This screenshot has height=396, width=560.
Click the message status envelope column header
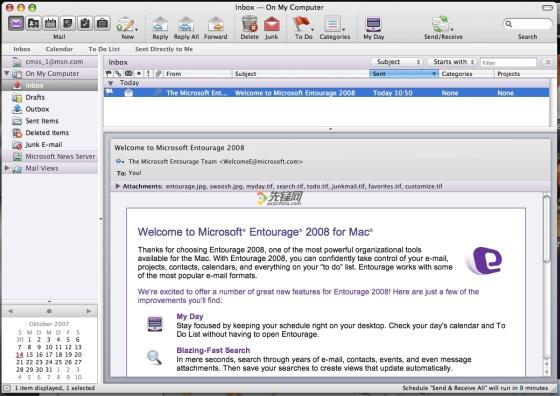[x=129, y=74]
